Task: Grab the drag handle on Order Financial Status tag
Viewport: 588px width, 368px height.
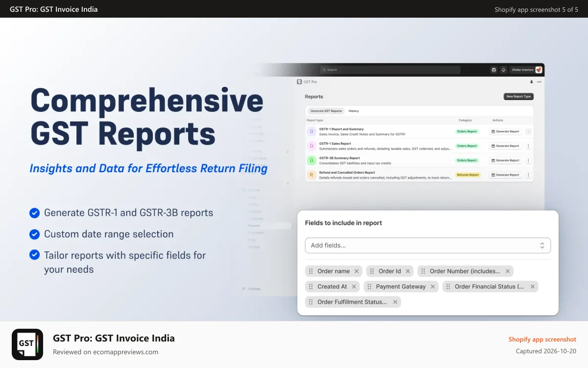Action: pos(448,287)
